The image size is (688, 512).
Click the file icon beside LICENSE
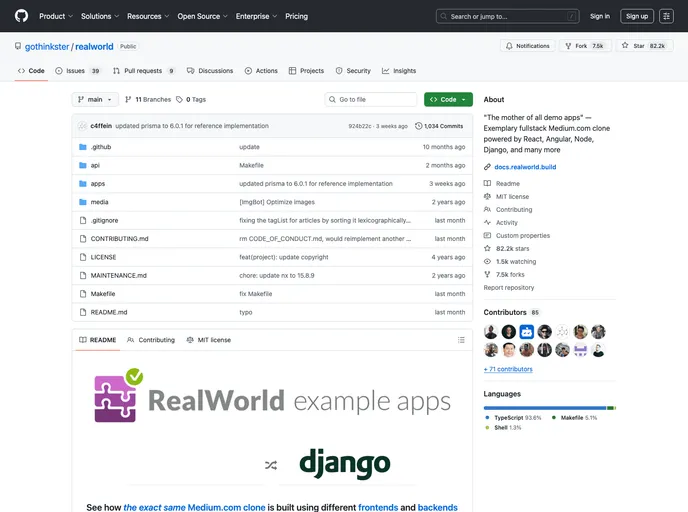pyautogui.click(x=82, y=258)
